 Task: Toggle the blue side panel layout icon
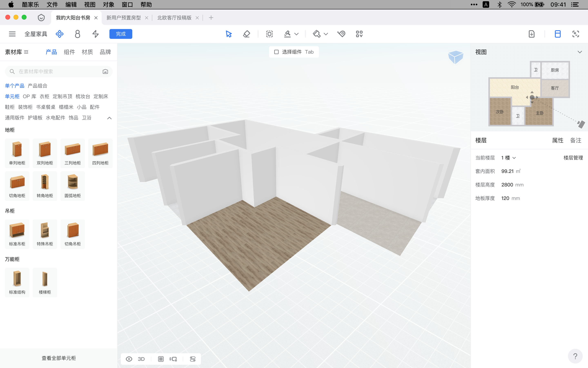coord(558,34)
